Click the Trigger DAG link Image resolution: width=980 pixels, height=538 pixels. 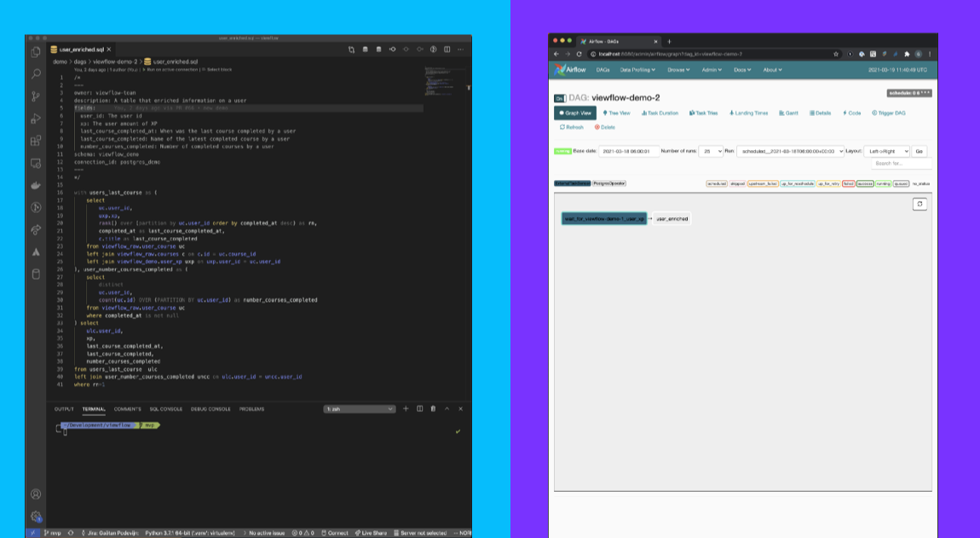tap(887, 112)
